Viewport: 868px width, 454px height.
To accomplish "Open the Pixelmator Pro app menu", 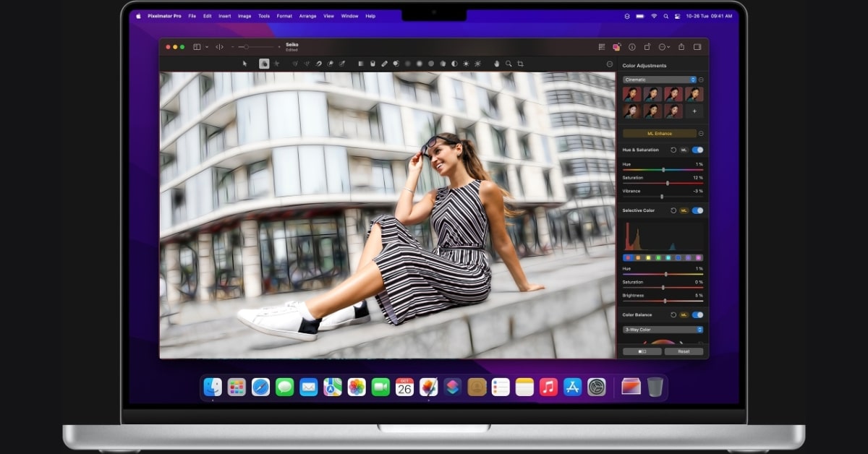I will click(164, 16).
